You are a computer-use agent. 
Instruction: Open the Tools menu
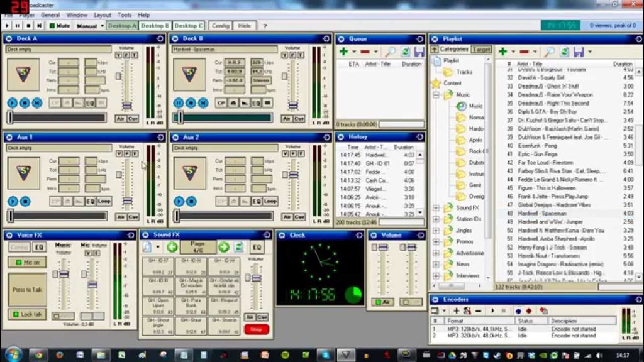click(x=123, y=14)
